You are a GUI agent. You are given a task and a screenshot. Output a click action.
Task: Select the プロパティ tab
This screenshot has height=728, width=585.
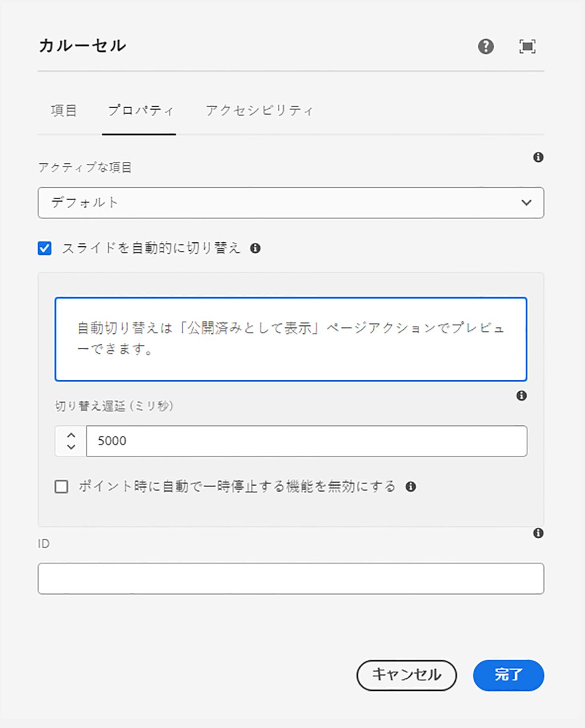[x=140, y=110]
